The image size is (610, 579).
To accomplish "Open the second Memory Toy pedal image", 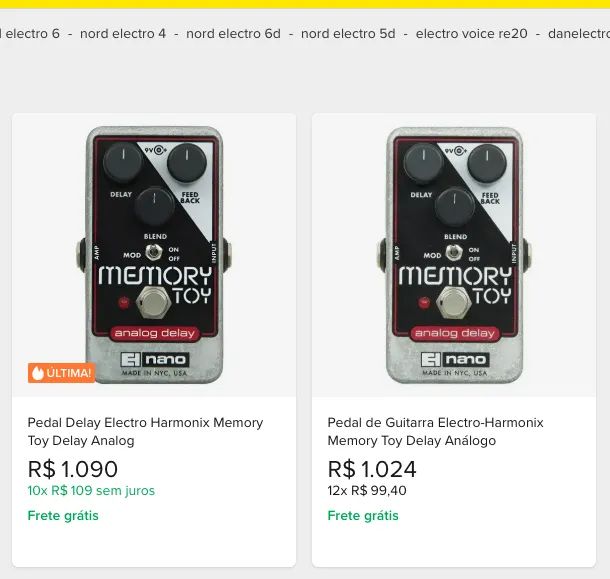I will (x=454, y=255).
